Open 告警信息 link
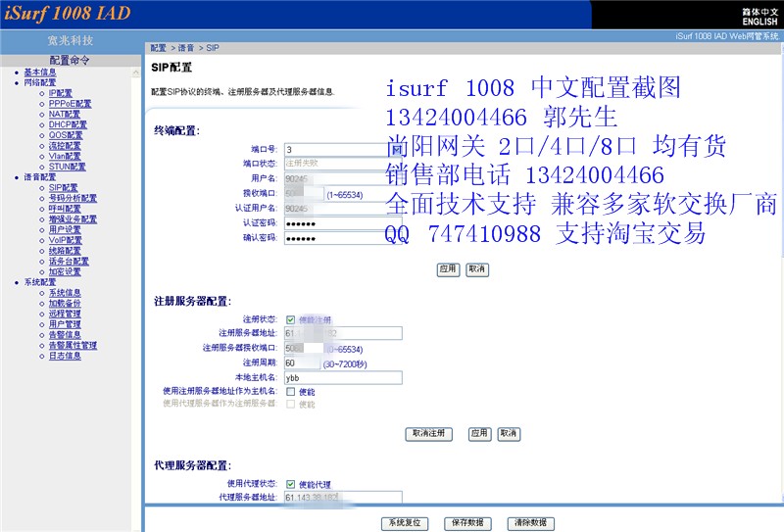Screen dimensions: 784x532 click(x=65, y=334)
